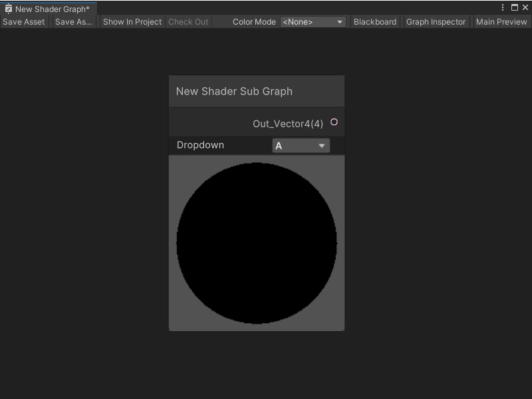Click the Save As... button
The image size is (532, 399).
[x=73, y=21]
